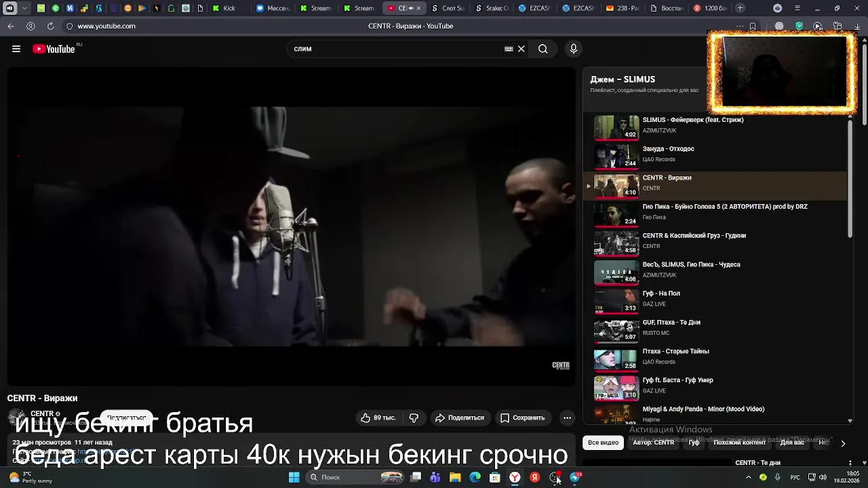Screen dimensions: 868x488
Task: Play Гуф - На Пол
Action: tap(715, 300)
